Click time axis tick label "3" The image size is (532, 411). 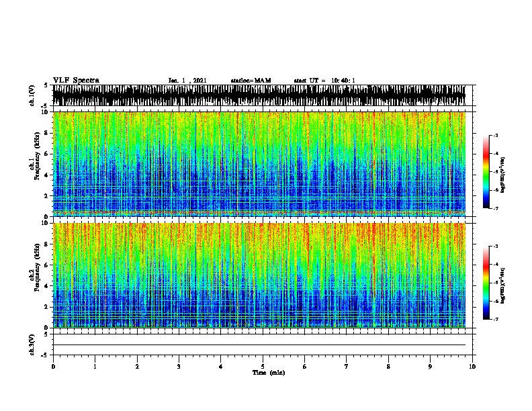coord(179,367)
